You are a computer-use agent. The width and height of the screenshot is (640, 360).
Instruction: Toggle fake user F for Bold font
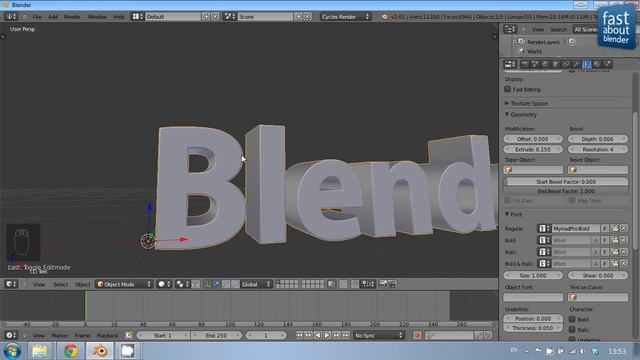(605, 240)
